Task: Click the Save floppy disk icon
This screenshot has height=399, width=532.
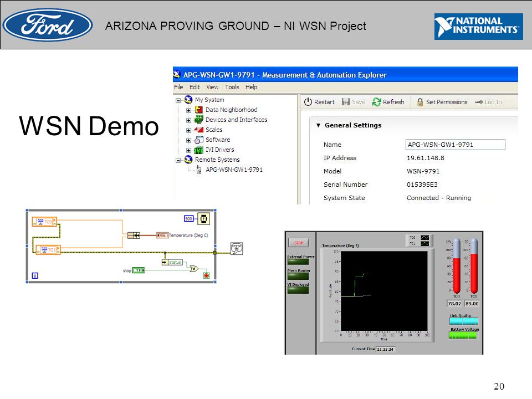Action: (x=346, y=102)
